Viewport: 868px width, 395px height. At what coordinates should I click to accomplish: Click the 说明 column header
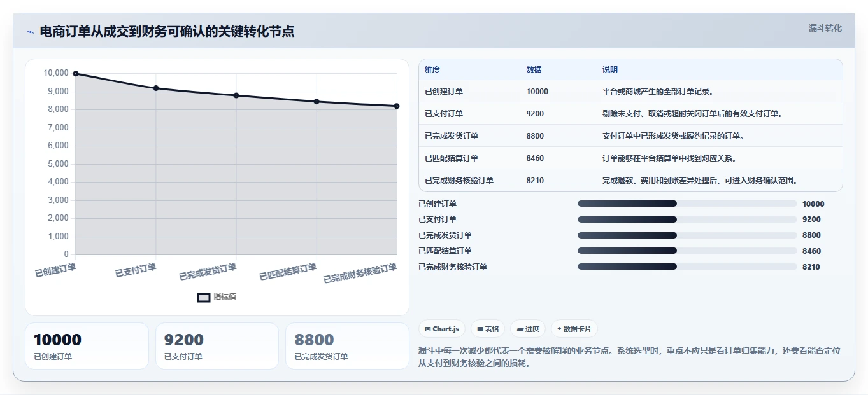click(x=610, y=70)
